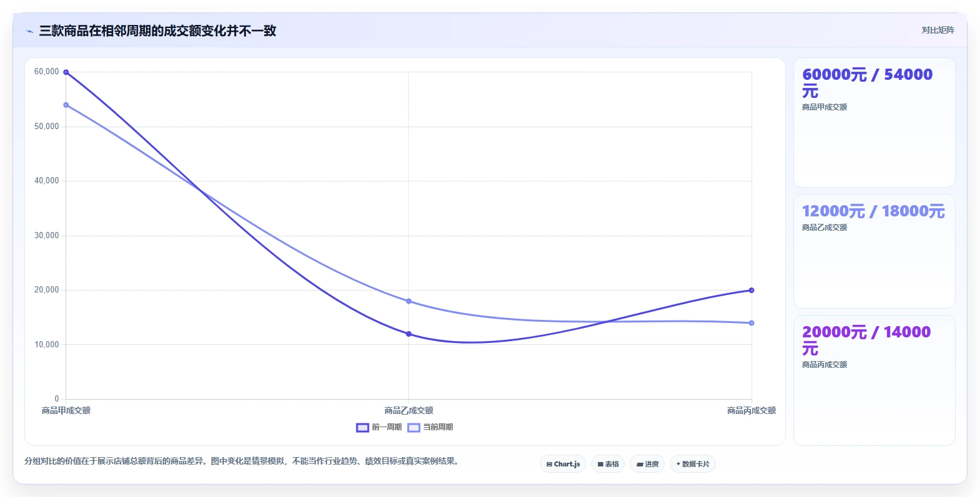Click the 商品丙成交额 card caption

click(x=825, y=365)
